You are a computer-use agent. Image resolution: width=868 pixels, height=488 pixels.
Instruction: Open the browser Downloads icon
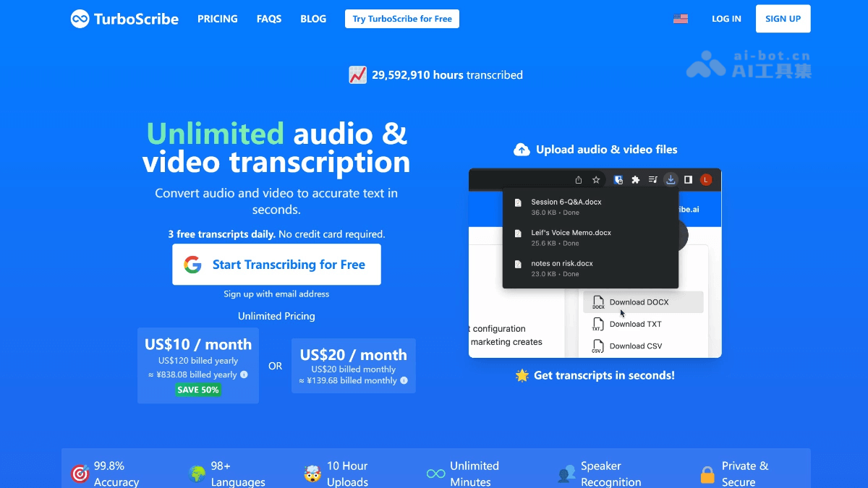click(x=670, y=179)
